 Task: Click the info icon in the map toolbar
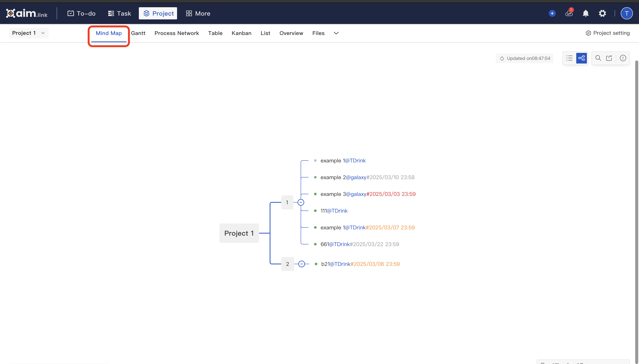coord(623,58)
